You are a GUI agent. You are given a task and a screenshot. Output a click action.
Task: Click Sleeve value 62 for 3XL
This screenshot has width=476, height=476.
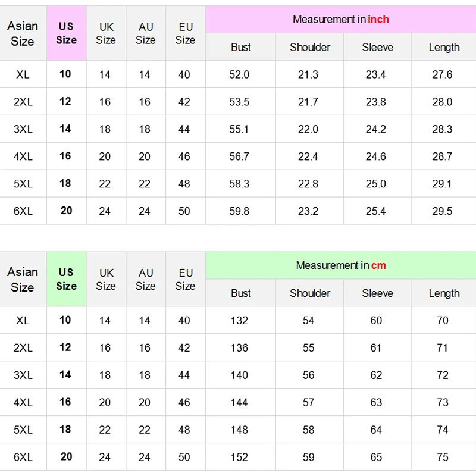(x=376, y=375)
